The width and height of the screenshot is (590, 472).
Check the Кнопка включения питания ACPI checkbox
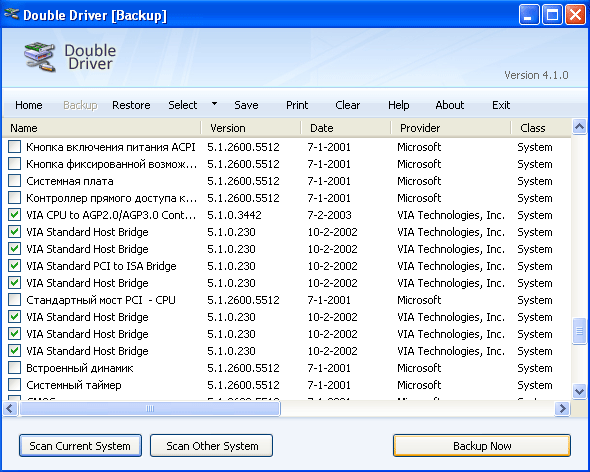[14, 147]
